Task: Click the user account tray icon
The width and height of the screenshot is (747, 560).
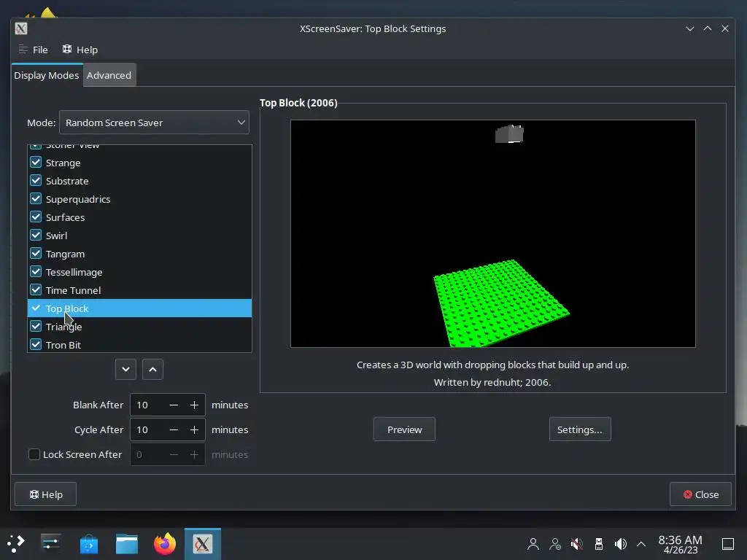Action: tap(533, 544)
